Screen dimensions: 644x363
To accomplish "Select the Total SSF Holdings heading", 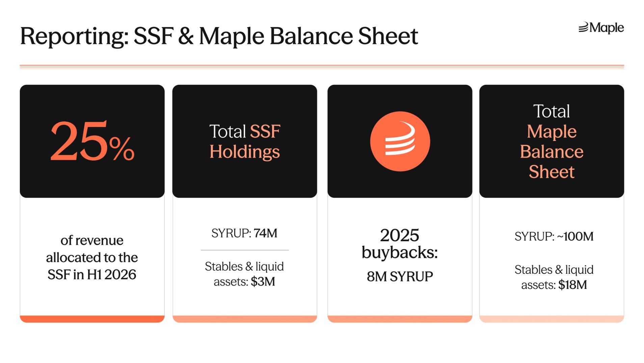I will point(244,141).
